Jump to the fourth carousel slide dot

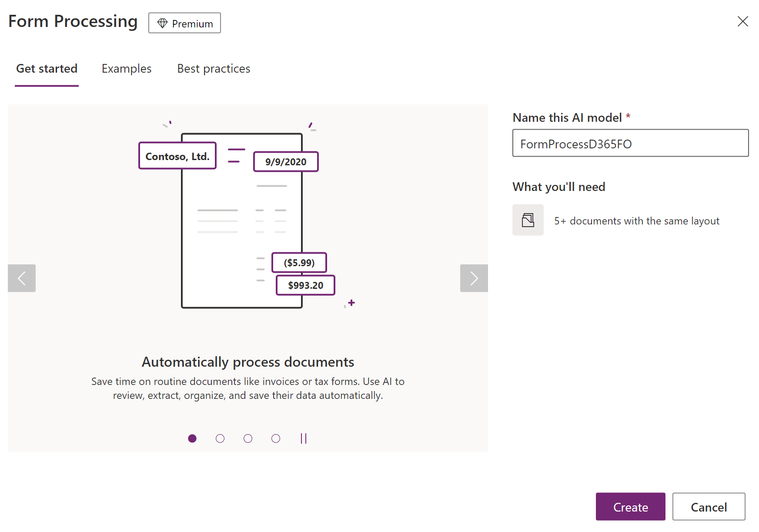276,438
